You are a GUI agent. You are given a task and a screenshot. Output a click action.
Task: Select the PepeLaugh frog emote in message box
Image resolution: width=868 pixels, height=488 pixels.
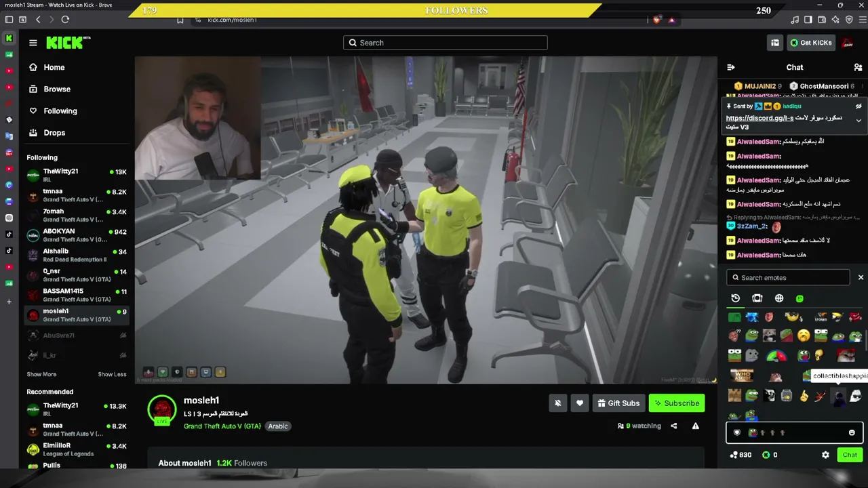753,432
